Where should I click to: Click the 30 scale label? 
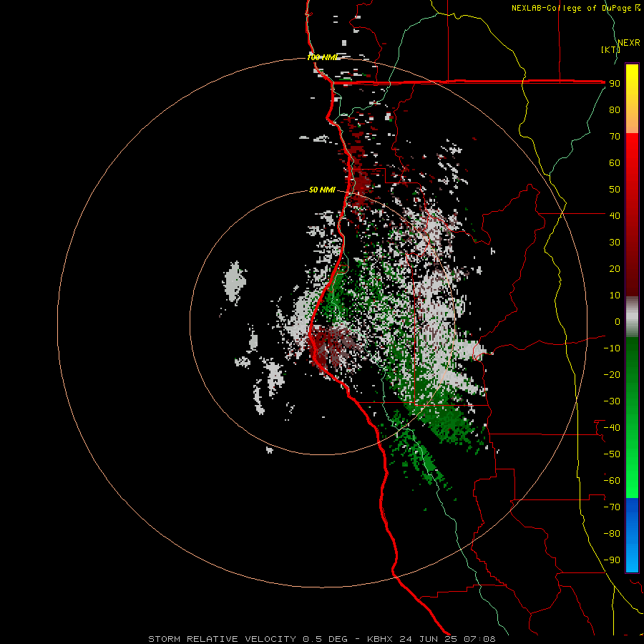point(615,243)
